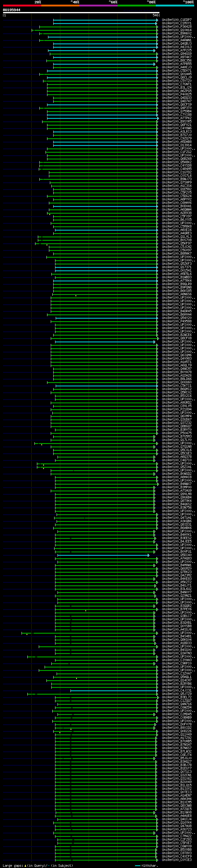This screenshot has height=868, width=197.
Task: Open hit UniRef100_A7AQ83
Action: (x=176, y=558)
